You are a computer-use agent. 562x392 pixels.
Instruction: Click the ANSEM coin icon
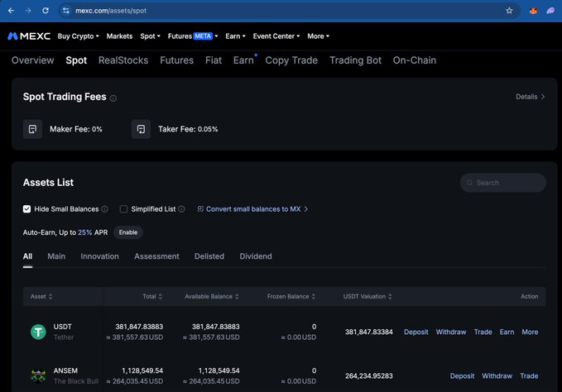pos(38,376)
